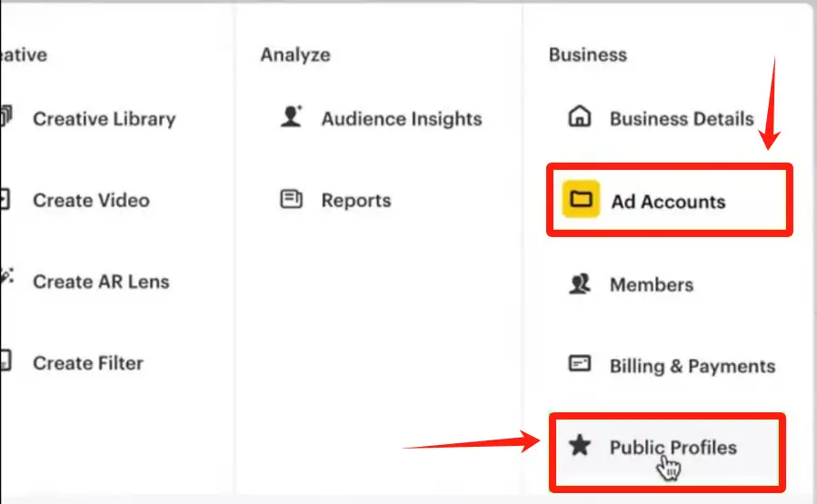
Task: Click the Create Video icon
Action: tap(5, 200)
